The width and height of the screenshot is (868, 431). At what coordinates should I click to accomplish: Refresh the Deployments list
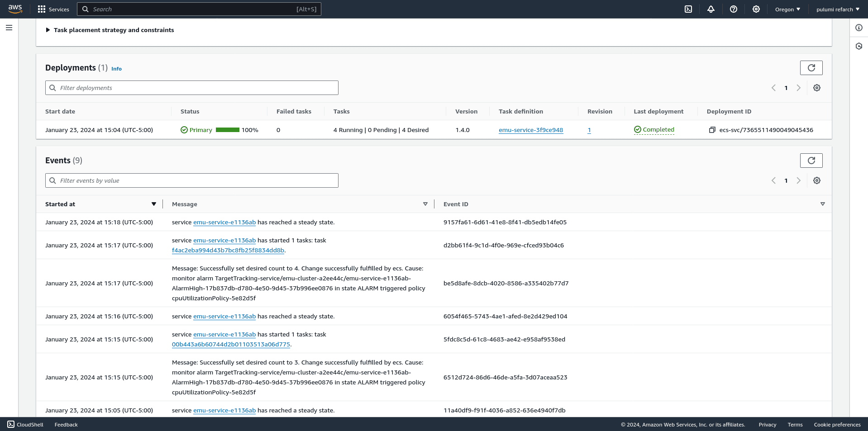pyautogui.click(x=811, y=68)
